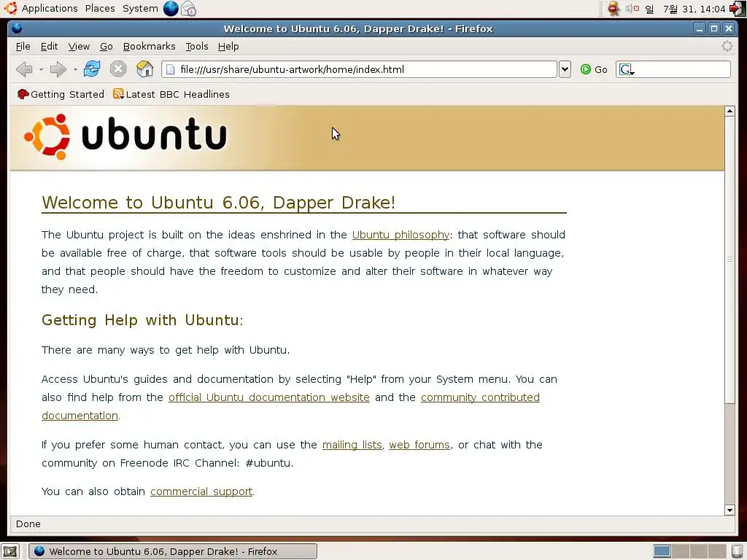
Task: Open the Getting Started bookmark
Action: click(61, 94)
